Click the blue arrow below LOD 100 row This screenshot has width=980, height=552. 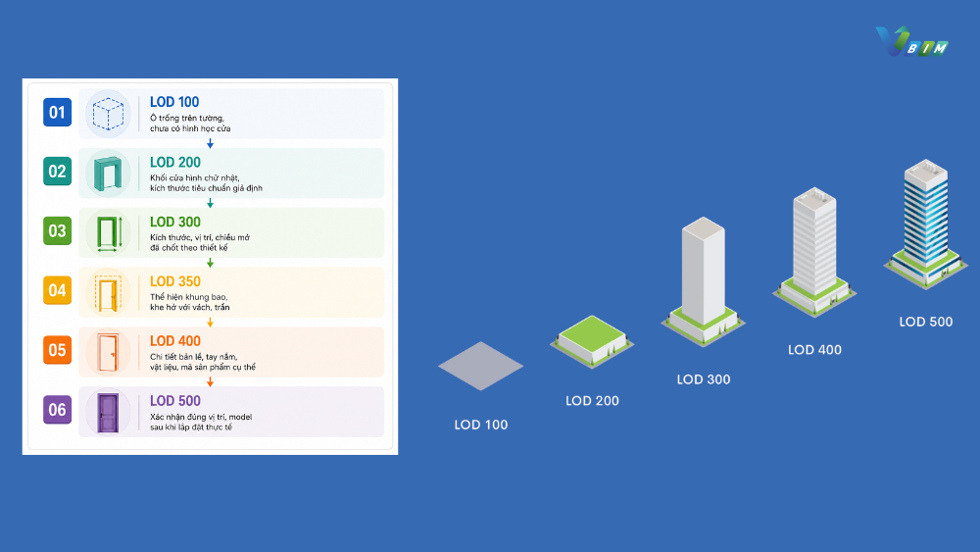pyautogui.click(x=210, y=144)
